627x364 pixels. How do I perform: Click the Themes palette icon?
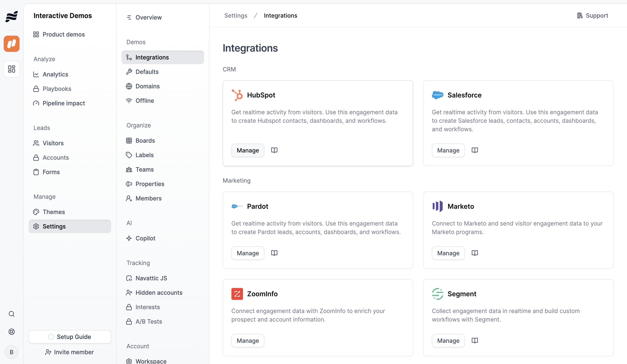tap(36, 212)
